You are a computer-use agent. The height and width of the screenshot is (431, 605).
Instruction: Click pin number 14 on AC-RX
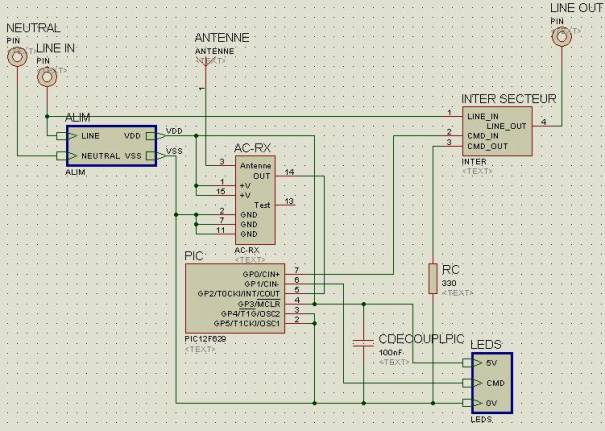coord(289,172)
